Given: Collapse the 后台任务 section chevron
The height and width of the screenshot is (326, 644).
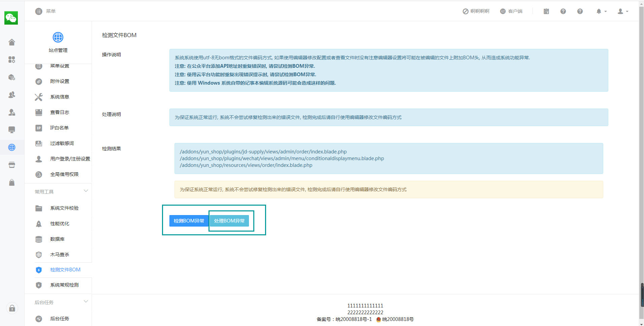Looking at the screenshot, I should pos(86,301).
